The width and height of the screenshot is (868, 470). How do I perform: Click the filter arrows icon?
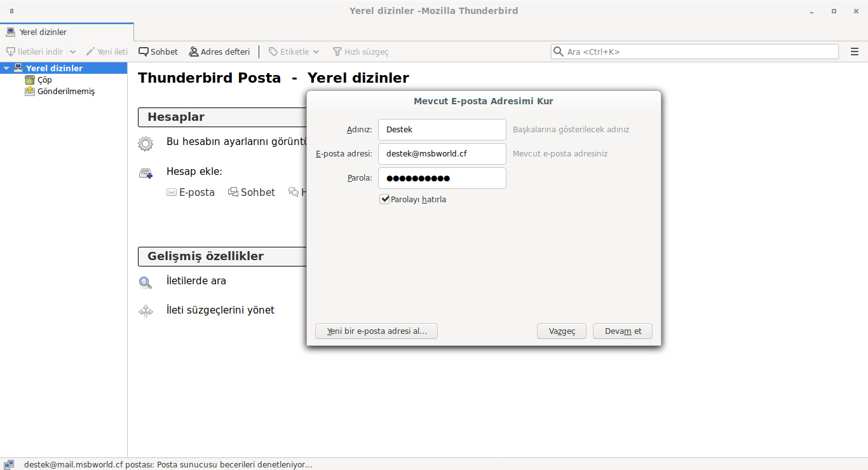click(146, 312)
